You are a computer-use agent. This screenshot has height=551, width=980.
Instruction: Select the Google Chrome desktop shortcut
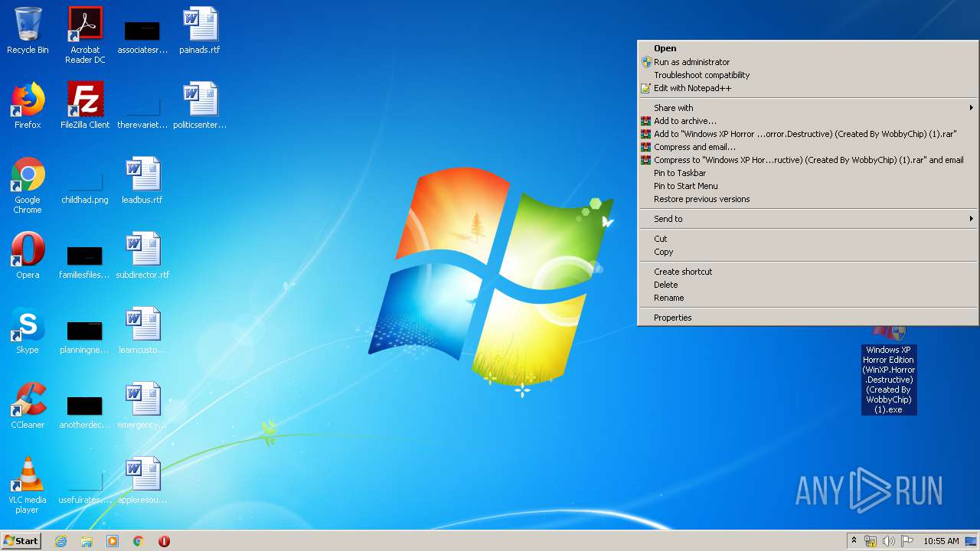pos(28,185)
